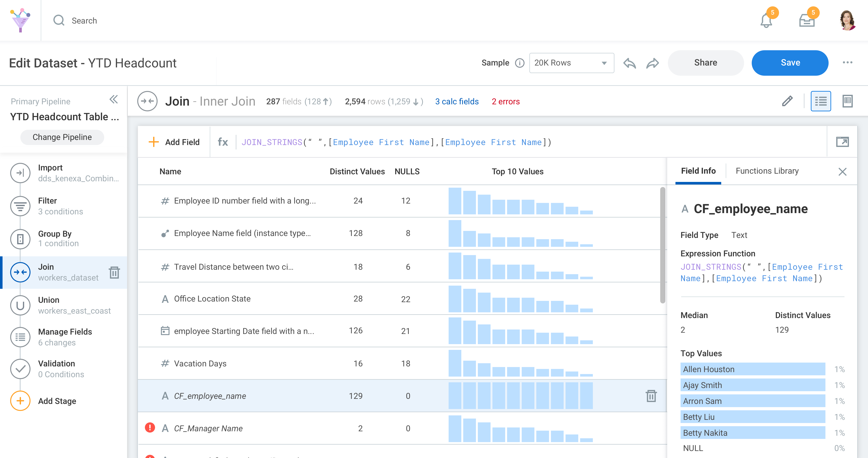The width and height of the screenshot is (868, 458).
Task: Select the Field Info tab
Action: [698, 171]
